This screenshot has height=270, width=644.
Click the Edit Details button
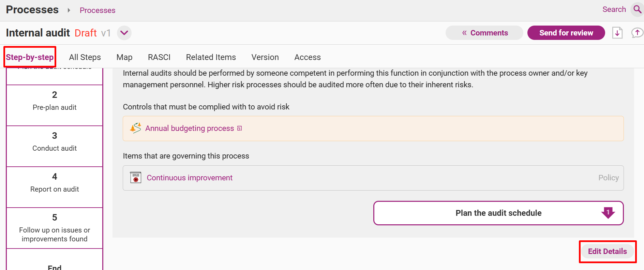click(x=607, y=251)
